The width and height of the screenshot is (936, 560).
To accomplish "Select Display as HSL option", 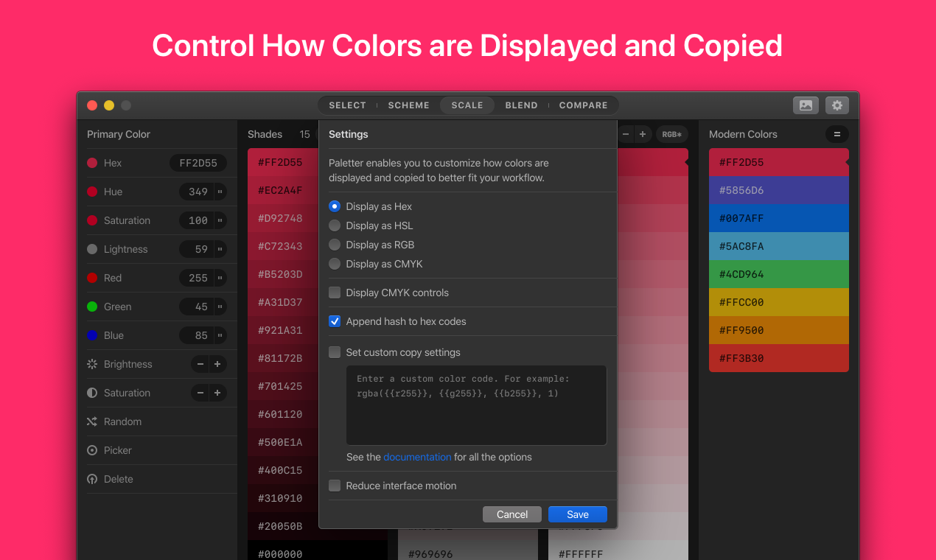I will pos(335,225).
